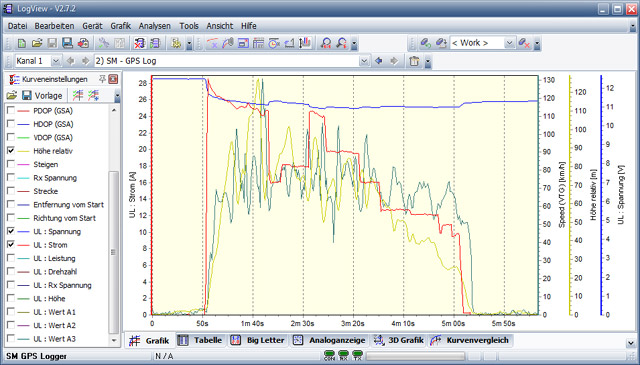The image size is (640, 365).
Task: Open the Tools menu
Action: [189, 26]
